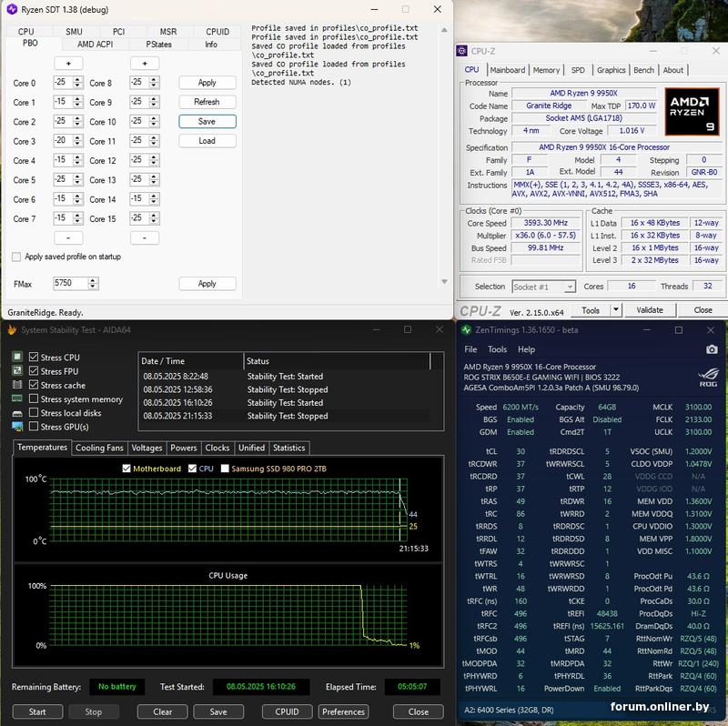
Task: Click the CPUID button in AIDA64
Action: click(287, 711)
